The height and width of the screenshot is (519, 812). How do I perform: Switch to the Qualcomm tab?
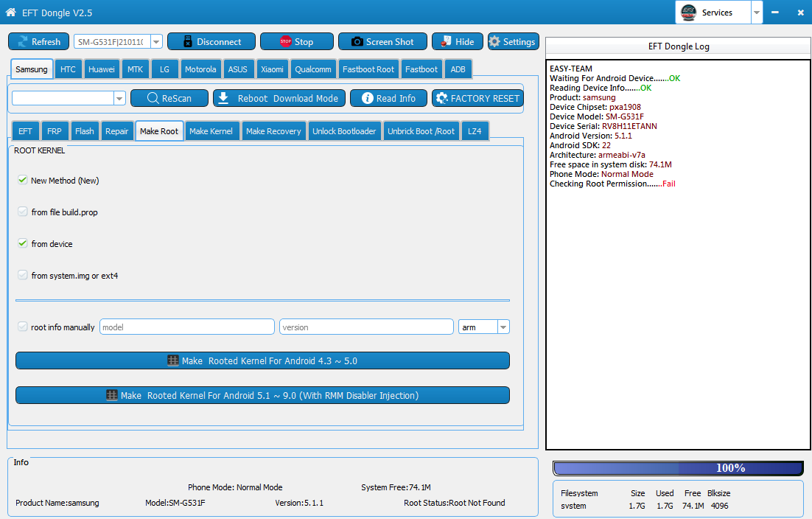coord(312,69)
